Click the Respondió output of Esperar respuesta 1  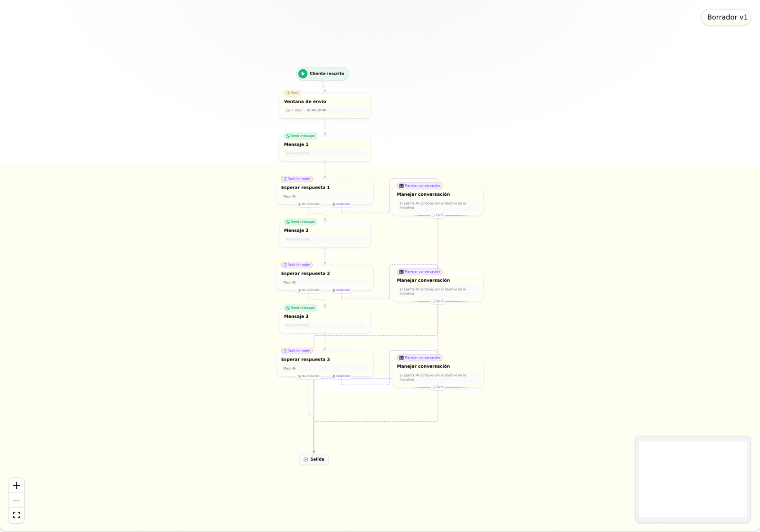tap(341, 204)
